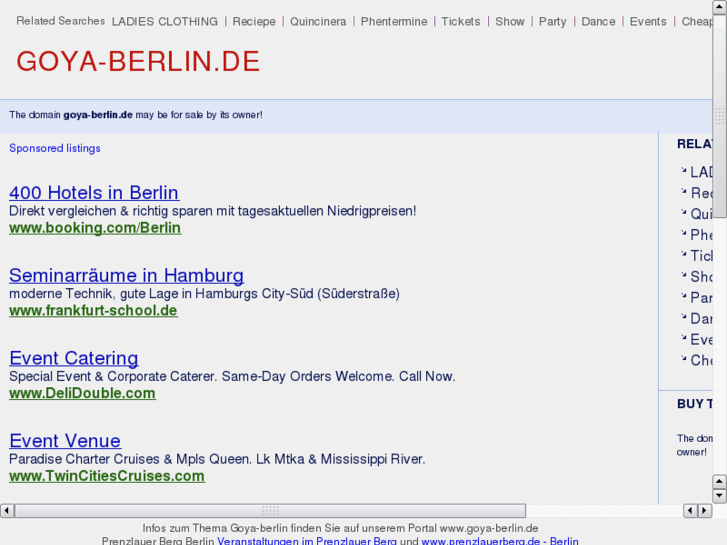
Task: Open the Phentermine related search link
Action: pyautogui.click(x=394, y=22)
